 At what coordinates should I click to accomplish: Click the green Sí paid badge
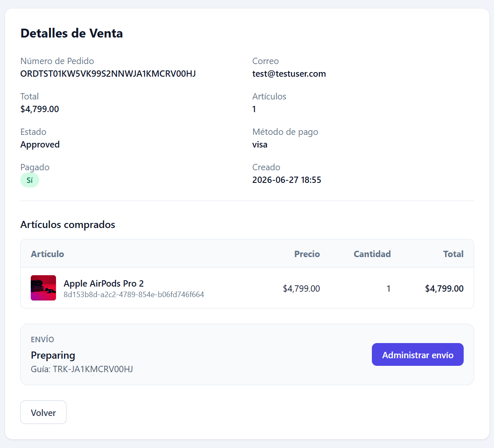29,180
